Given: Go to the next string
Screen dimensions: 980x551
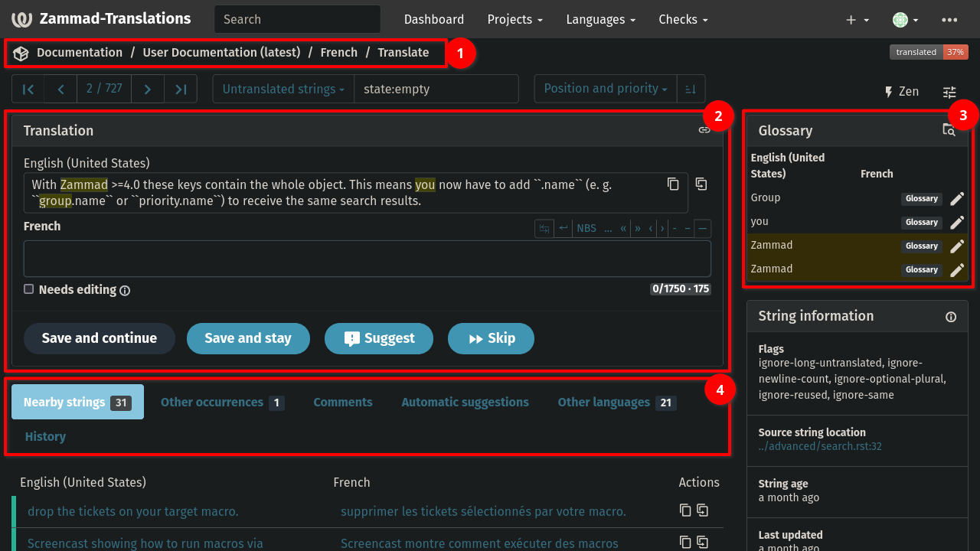Looking at the screenshot, I should tap(148, 89).
